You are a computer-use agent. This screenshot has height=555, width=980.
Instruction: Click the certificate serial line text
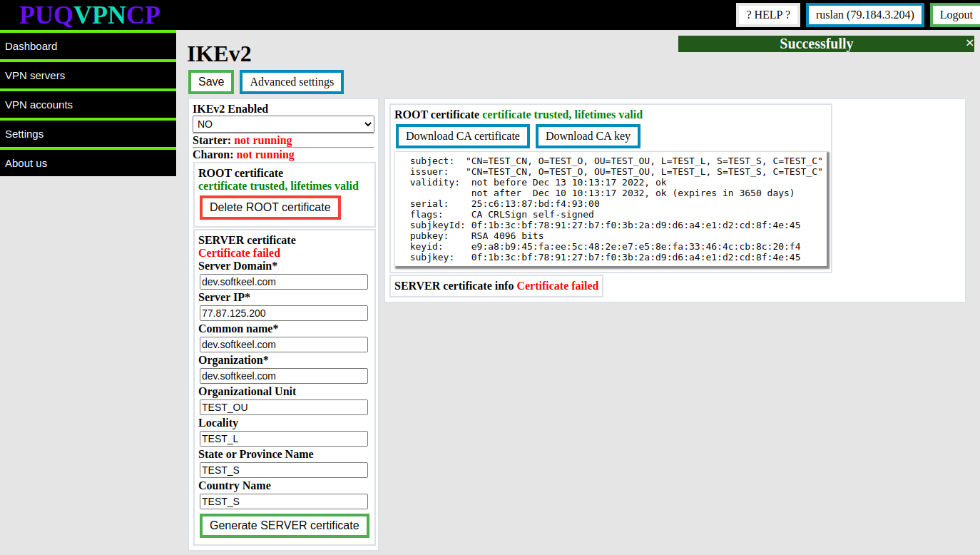pyautogui.click(x=505, y=204)
